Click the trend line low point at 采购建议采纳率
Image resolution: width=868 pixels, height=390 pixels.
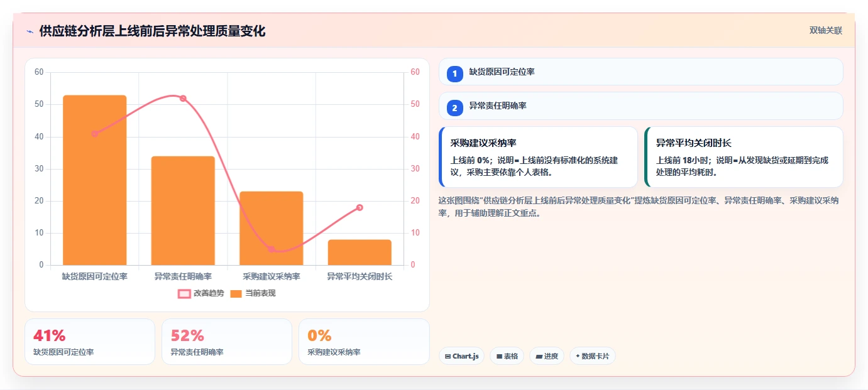click(272, 249)
